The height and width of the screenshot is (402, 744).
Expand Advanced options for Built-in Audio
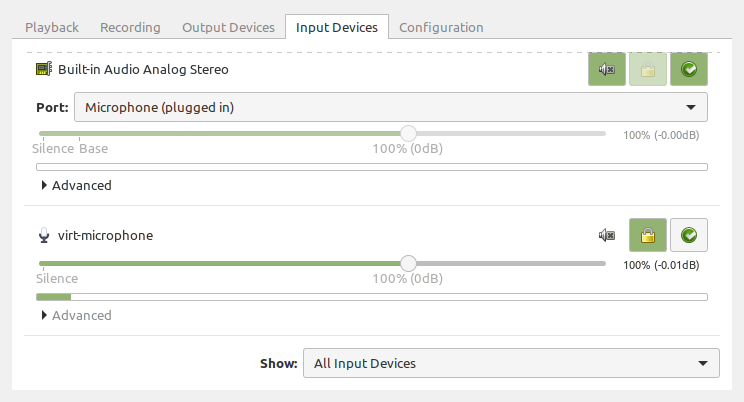[76, 185]
